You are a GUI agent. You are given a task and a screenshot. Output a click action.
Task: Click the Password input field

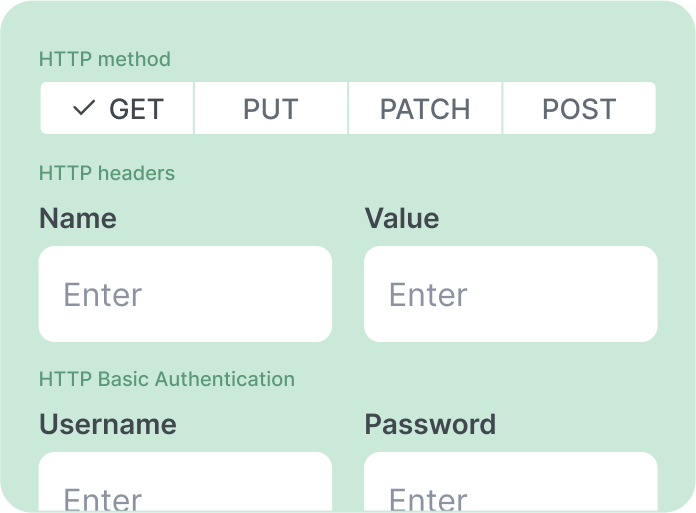(x=510, y=484)
